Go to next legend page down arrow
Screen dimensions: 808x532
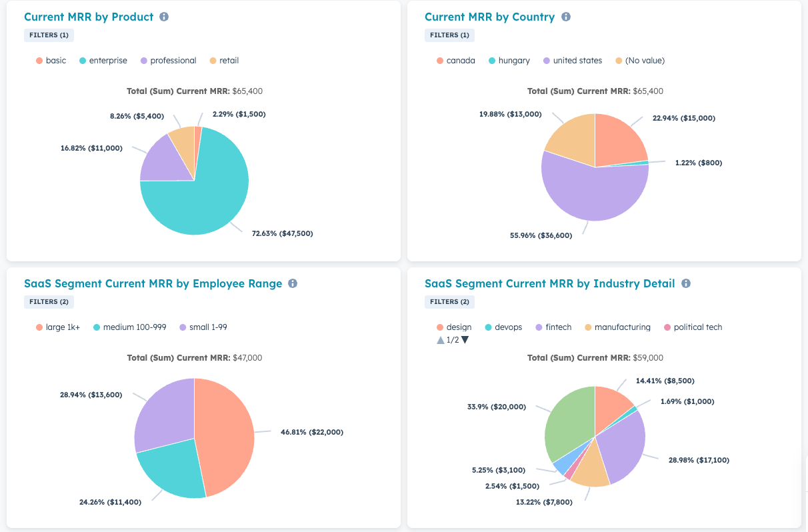[465, 340]
